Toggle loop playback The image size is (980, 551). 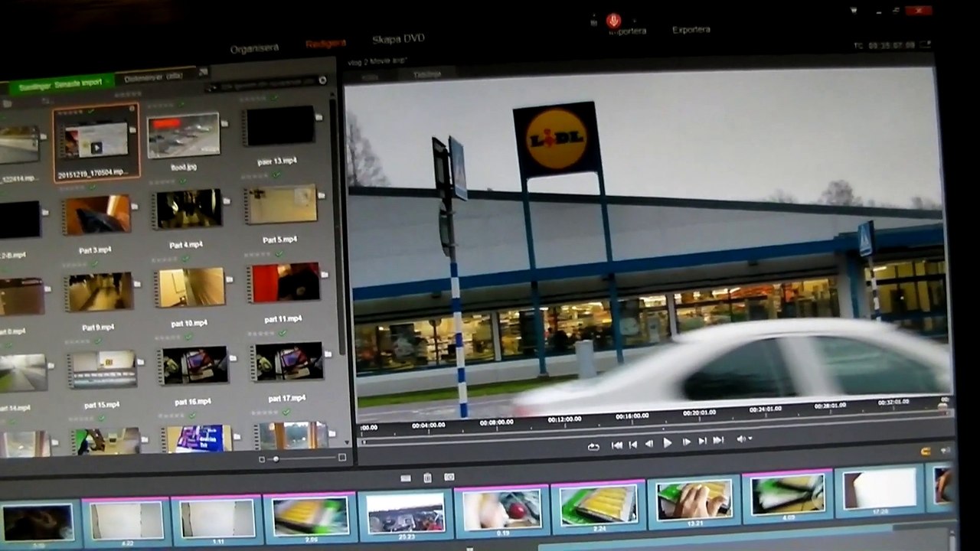(593, 447)
